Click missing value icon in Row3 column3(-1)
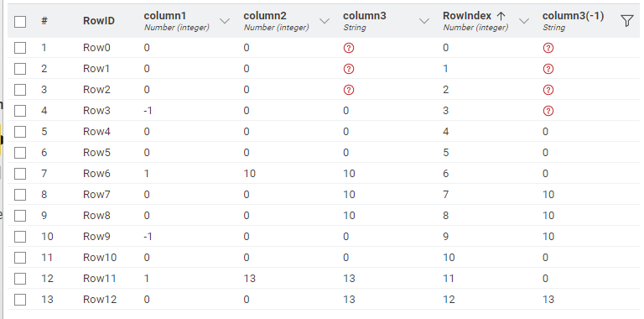This screenshot has width=644, height=319. click(548, 111)
